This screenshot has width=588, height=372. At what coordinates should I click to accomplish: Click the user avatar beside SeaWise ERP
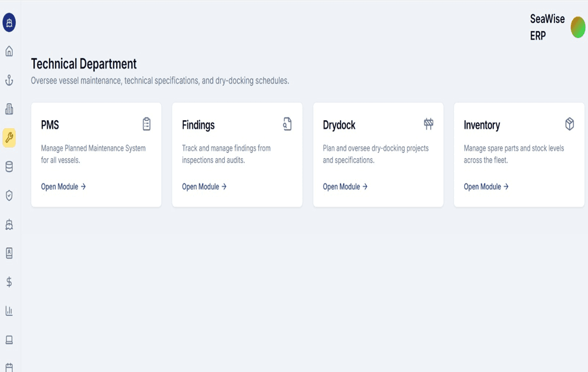578,27
